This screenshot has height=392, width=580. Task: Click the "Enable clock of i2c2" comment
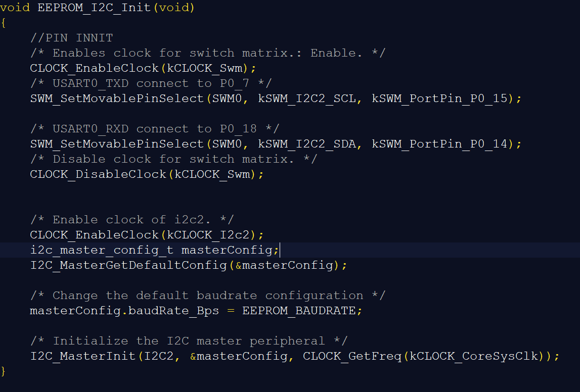tap(132, 220)
